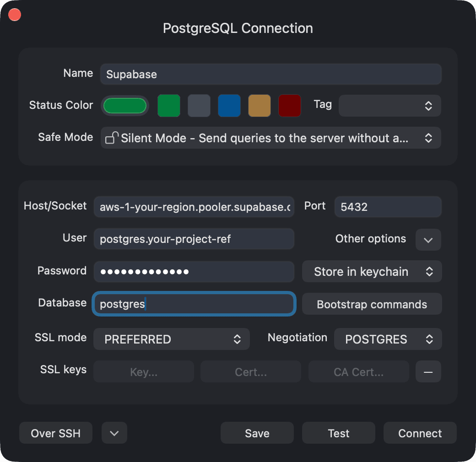
Task: Click the Connect button
Action: (420, 433)
